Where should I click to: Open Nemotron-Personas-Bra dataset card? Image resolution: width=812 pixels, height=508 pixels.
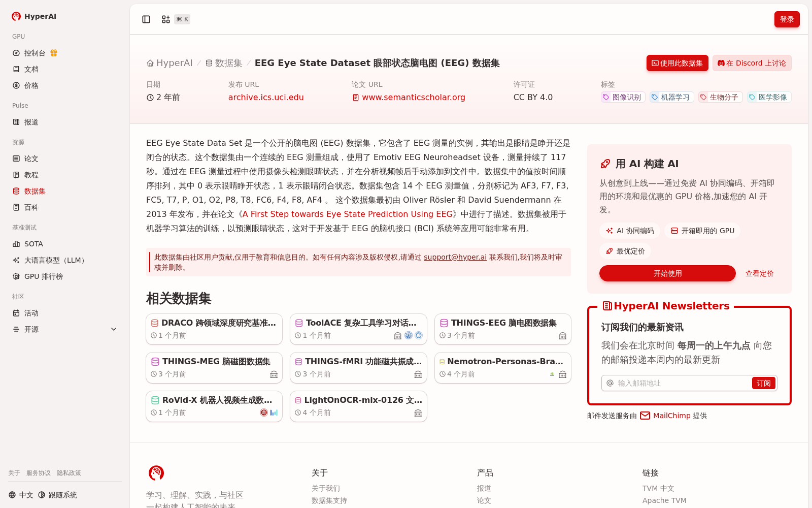coord(503,368)
